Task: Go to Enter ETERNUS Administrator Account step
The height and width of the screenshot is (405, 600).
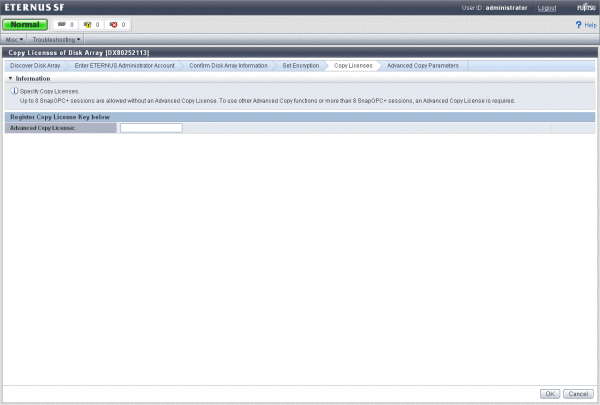Action: pos(124,65)
